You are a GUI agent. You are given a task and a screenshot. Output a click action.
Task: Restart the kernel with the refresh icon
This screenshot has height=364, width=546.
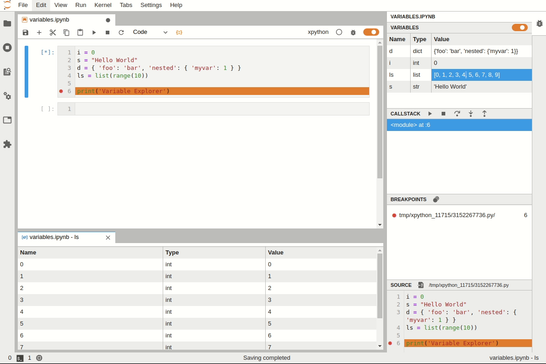point(121,32)
